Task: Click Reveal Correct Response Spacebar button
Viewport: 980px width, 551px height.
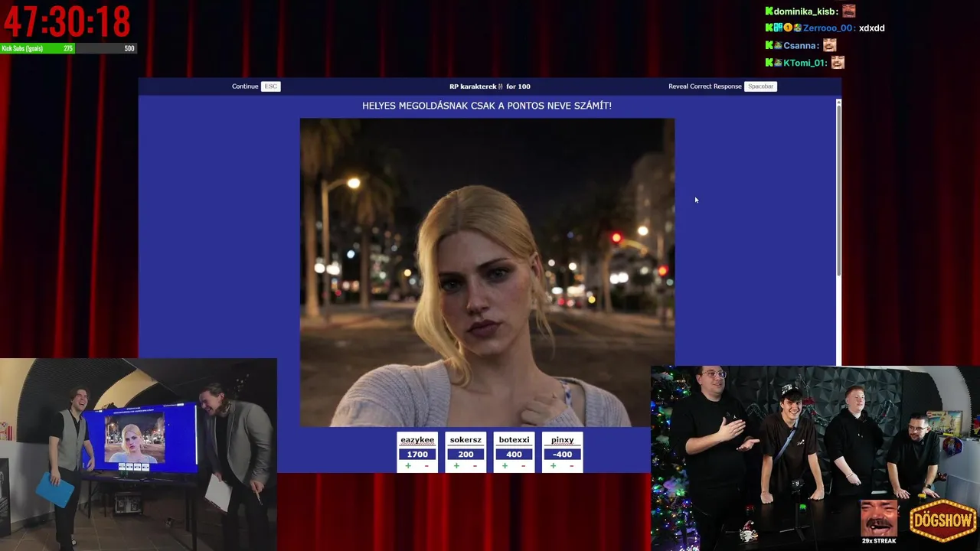Action: [723, 86]
